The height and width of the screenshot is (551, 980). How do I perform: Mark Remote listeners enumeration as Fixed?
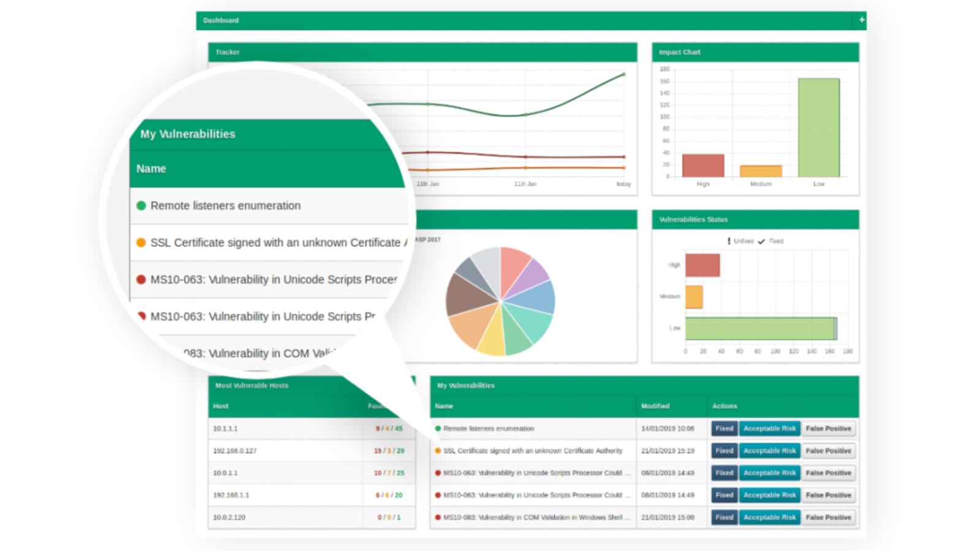coord(724,429)
